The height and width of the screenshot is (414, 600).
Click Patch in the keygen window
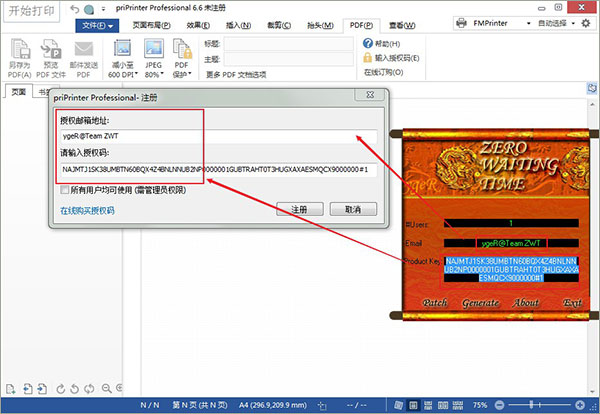click(x=435, y=303)
